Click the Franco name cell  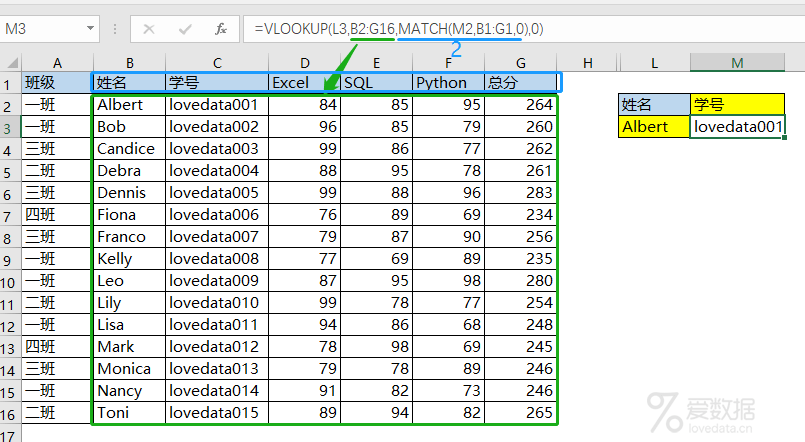129,237
